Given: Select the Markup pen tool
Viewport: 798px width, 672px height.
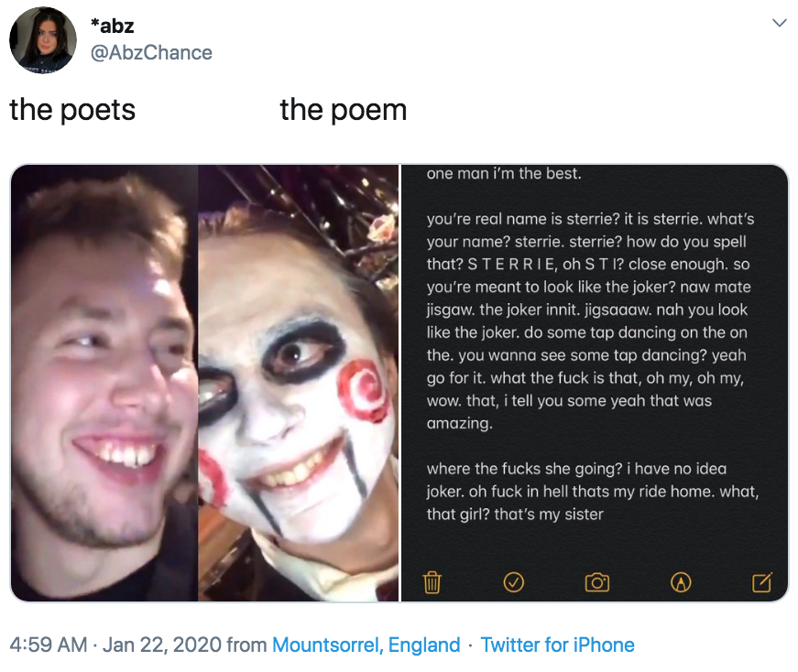Looking at the screenshot, I should [x=680, y=581].
